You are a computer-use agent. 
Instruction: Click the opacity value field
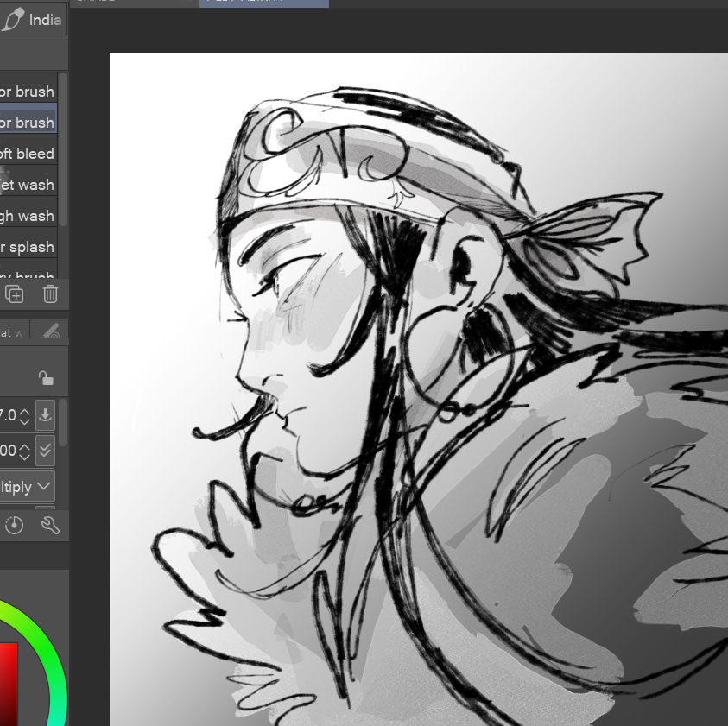9,450
